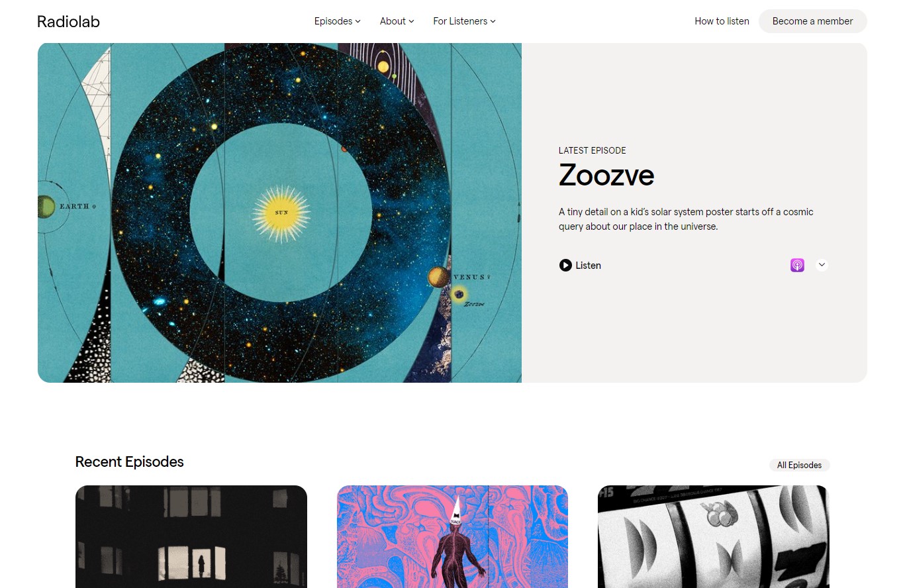
Task: Click the Listen text label
Action: (588, 266)
